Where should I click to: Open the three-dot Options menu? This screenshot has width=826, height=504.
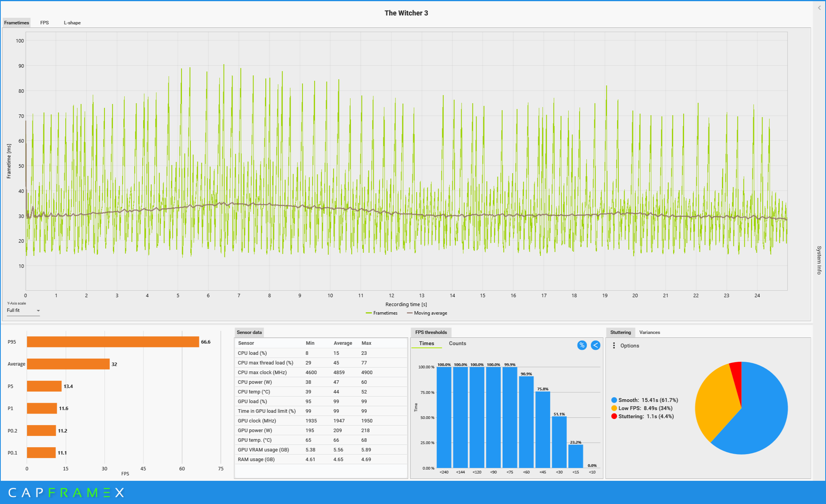[614, 346]
